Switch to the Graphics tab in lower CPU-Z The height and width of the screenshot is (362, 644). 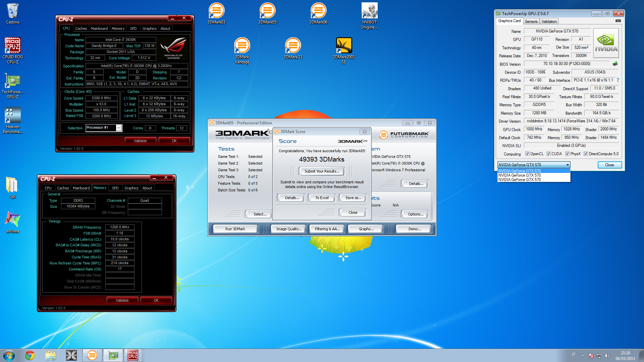point(131,188)
